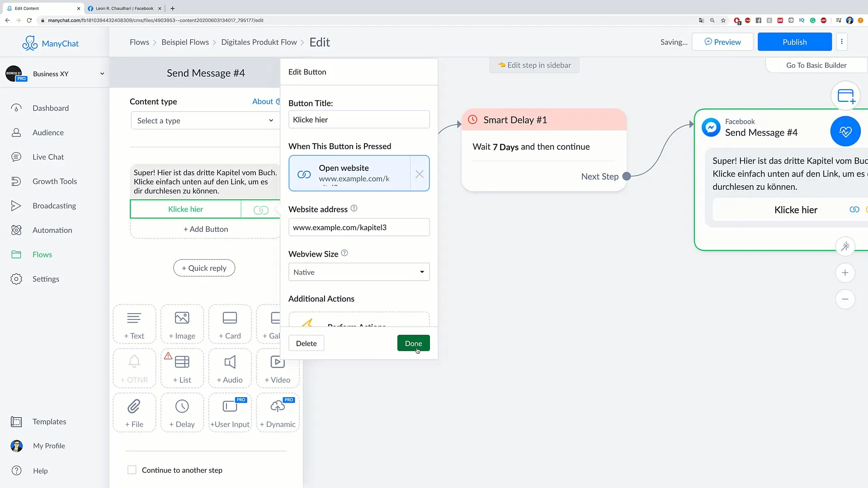
Task: Edit the Website address field
Action: (x=359, y=227)
